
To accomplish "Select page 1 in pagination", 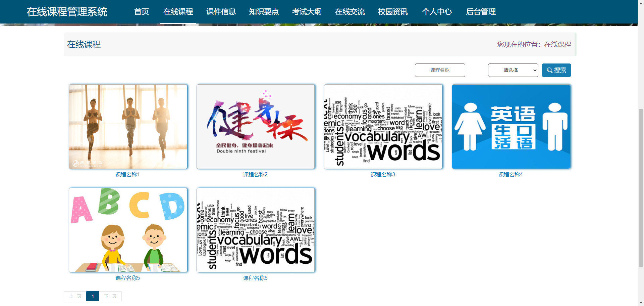I will click(x=93, y=296).
